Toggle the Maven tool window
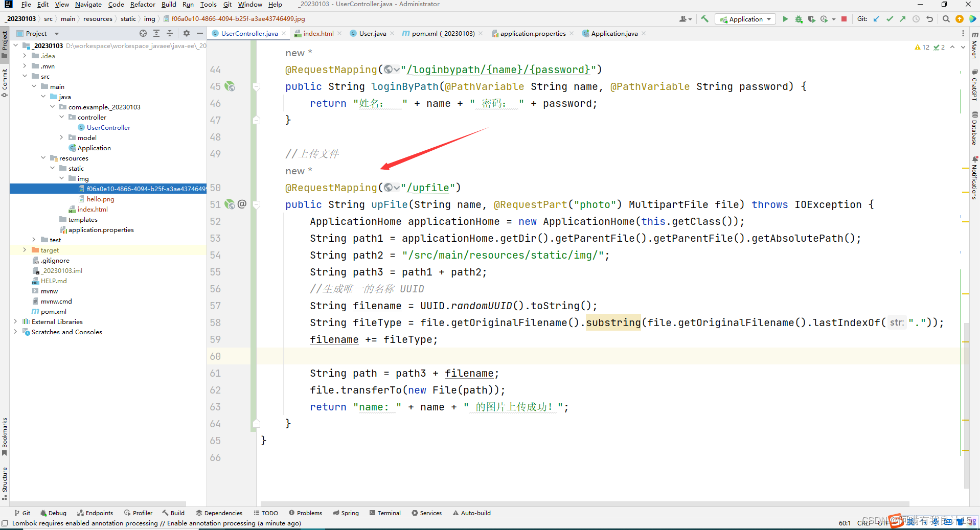The image size is (980, 530). [974, 46]
